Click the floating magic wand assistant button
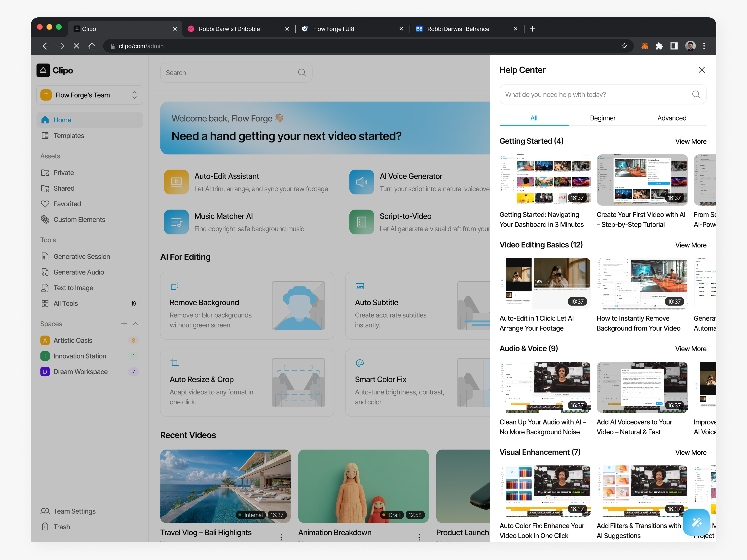The width and height of the screenshot is (747, 560). 696,522
